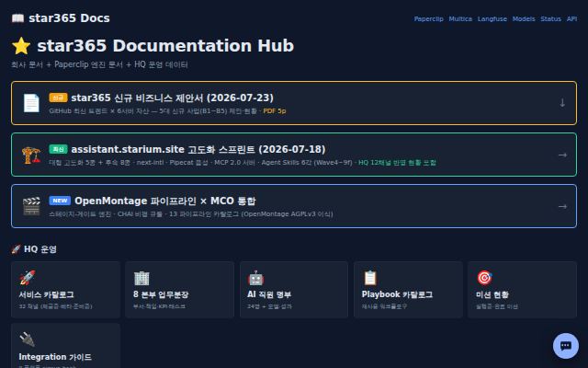
Task: Click the bullseye target icon on the 미션 현황 card
Action: click(484, 278)
